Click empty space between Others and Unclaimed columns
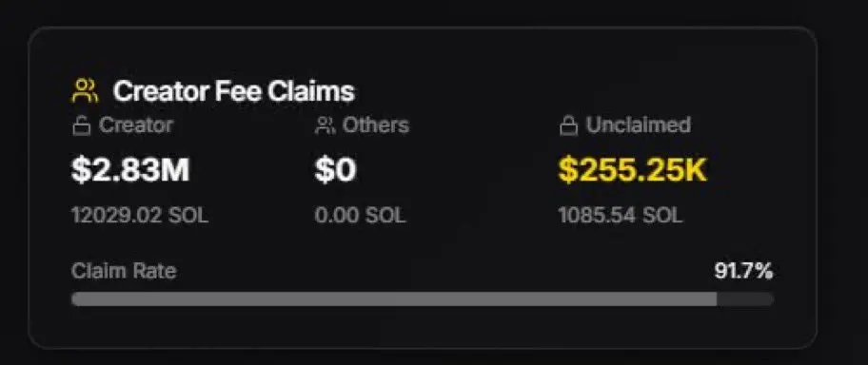 pyautogui.click(x=482, y=171)
